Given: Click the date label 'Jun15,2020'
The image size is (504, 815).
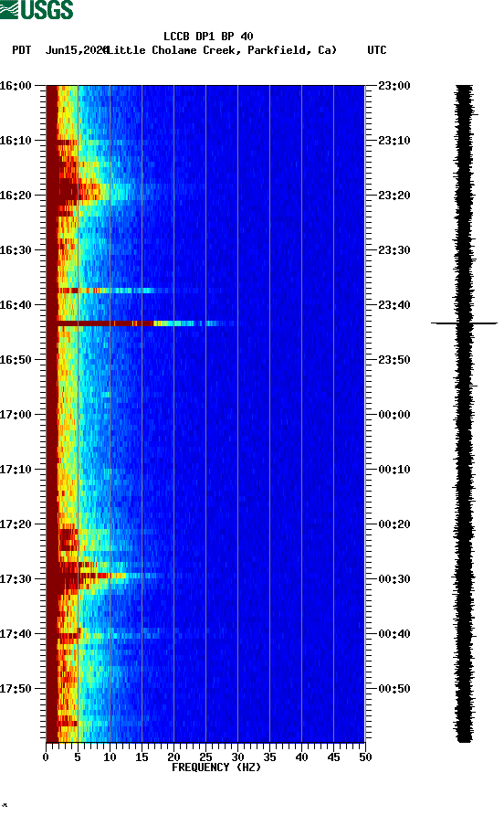Looking at the screenshot, I should (x=77, y=50).
